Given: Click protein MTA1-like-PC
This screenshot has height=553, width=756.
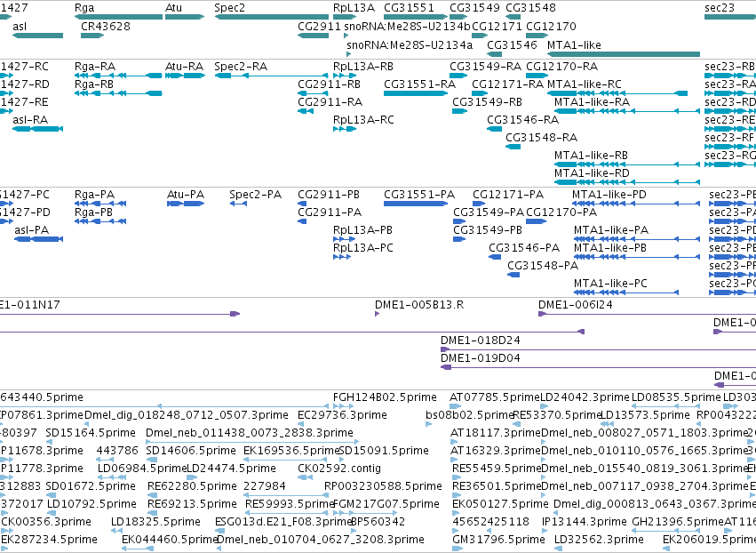Looking at the screenshot, I should point(626,293).
